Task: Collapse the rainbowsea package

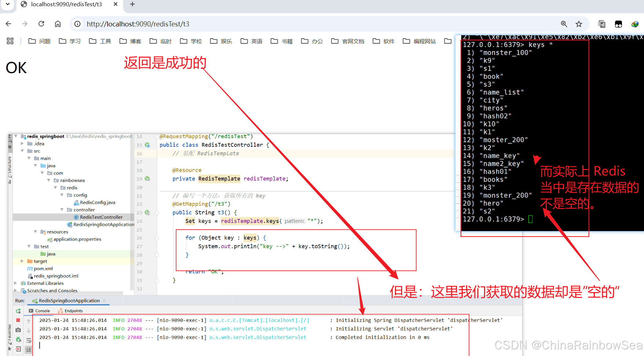Action: [49, 180]
